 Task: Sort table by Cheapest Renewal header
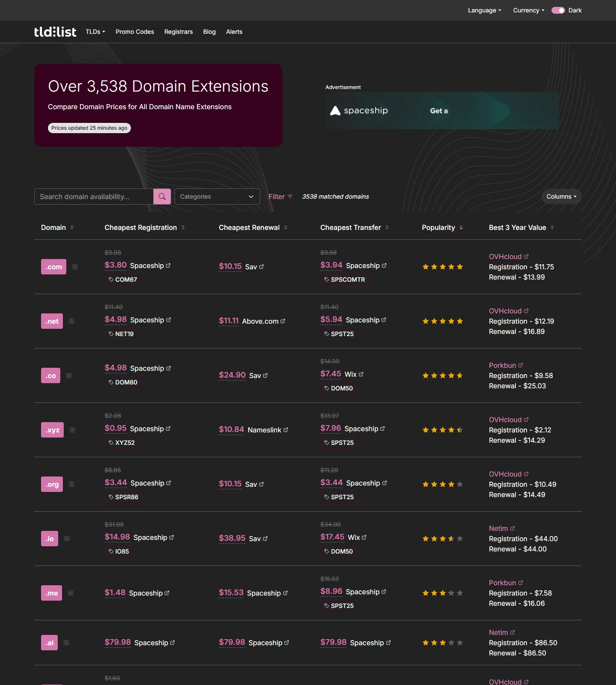(253, 227)
